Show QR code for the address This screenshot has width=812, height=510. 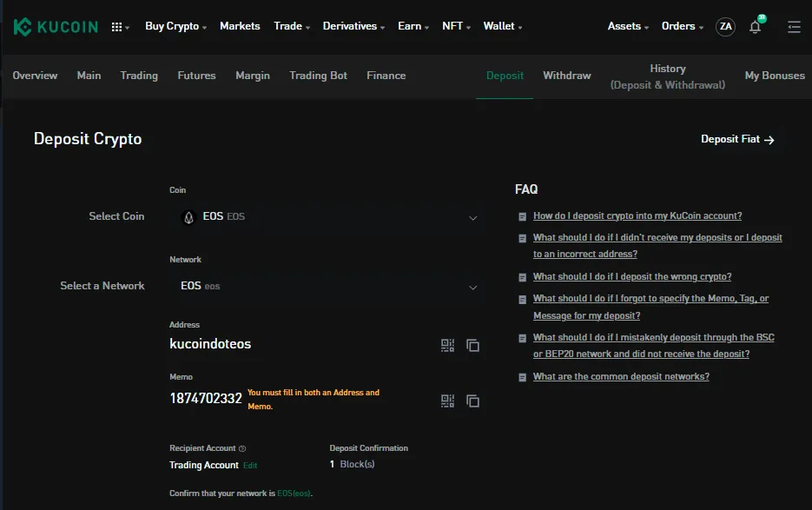click(x=447, y=345)
